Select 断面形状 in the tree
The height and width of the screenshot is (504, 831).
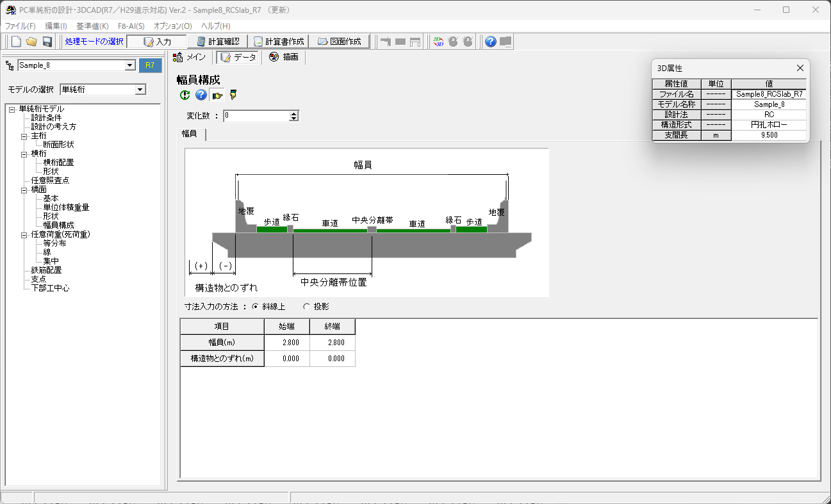(x=58, y=145)
